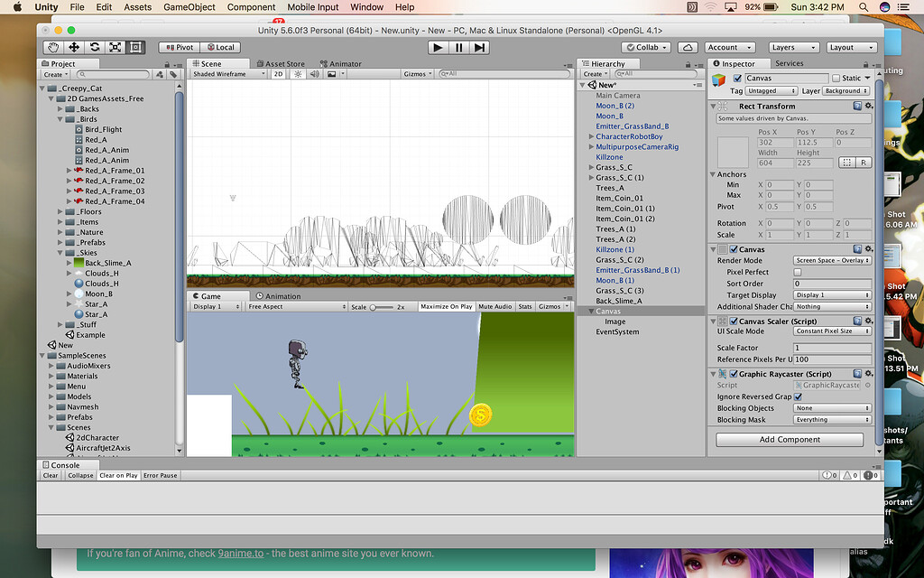The width and height of the screenshot is (924, 578).
Task: Open the Layer dropdown showing Background
Action: point(846,90)
